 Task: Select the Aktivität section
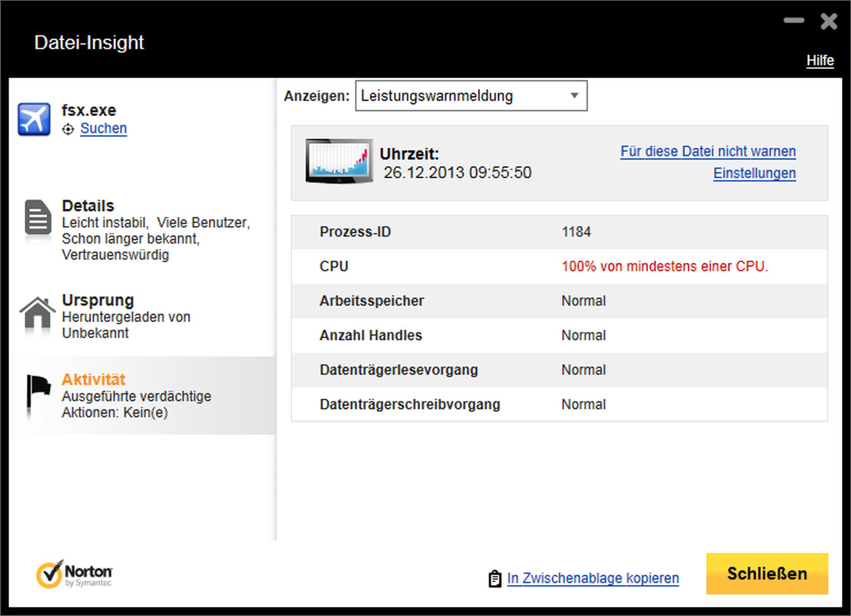pos(94,380)
